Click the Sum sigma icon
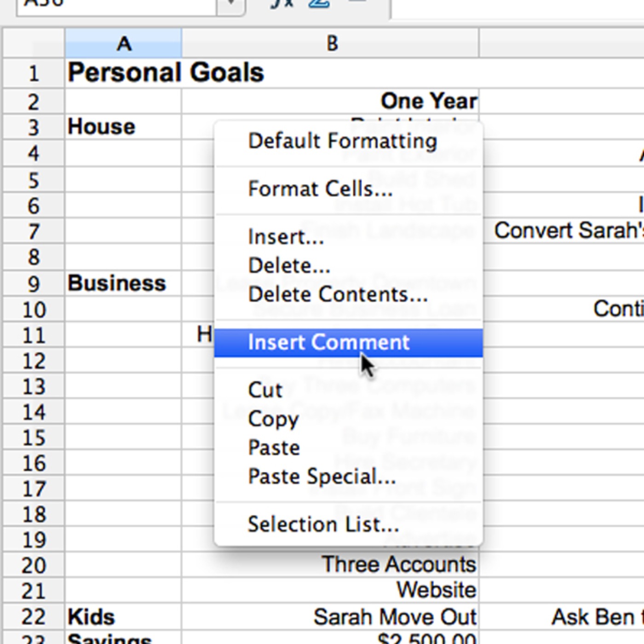The height and width of the screenshot is (644, 644). [319, 4]
